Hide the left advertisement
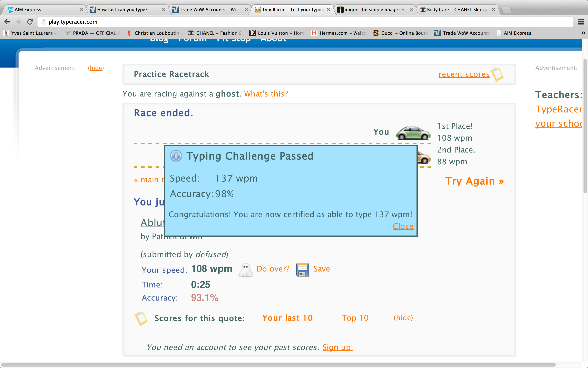The height and width of the screenshot is (368, 588). pos(96,68)
